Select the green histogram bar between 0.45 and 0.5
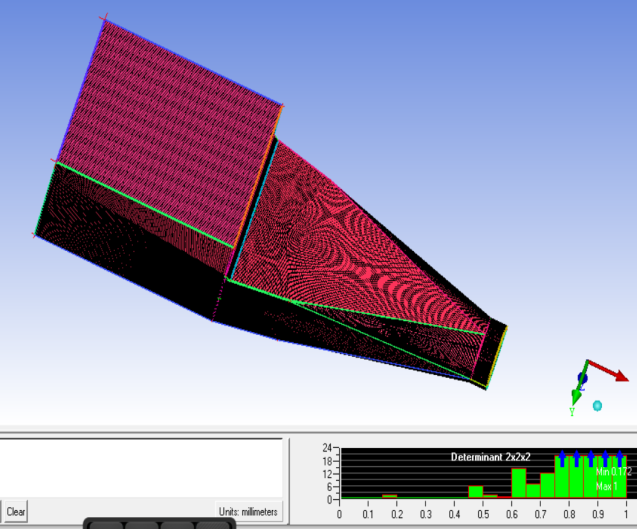Screen dimensions: 637x529 pos(476,492)
